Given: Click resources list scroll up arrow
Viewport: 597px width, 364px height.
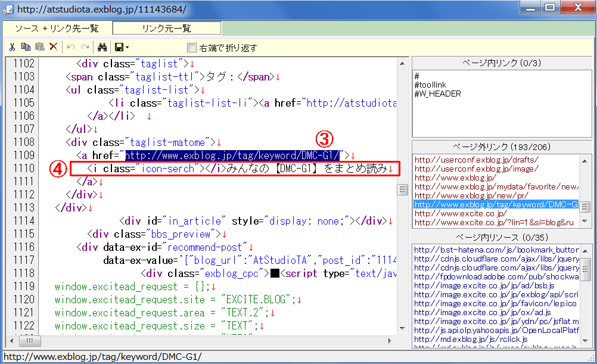Looking at the screenshot, I should click(585, 251).
